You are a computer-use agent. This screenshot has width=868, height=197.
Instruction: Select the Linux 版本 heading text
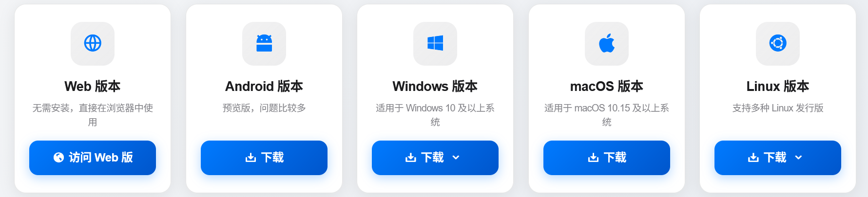click(x=778, y=87)
